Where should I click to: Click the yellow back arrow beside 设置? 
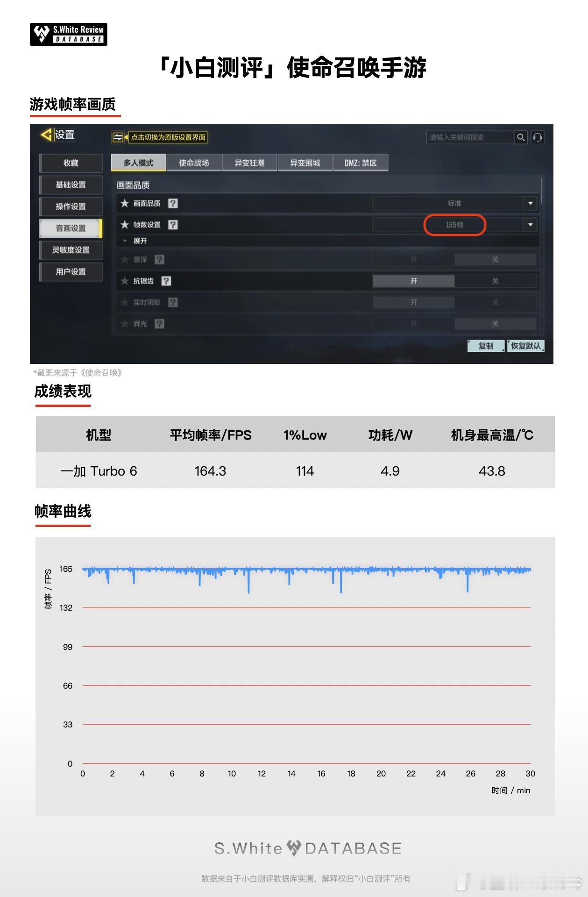pyautogui.click(x=46, y=135)
